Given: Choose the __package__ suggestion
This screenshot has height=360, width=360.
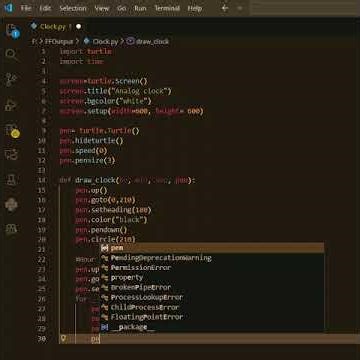Looking at the screenshot, I should pyautogui.click(x=212, y=327).
